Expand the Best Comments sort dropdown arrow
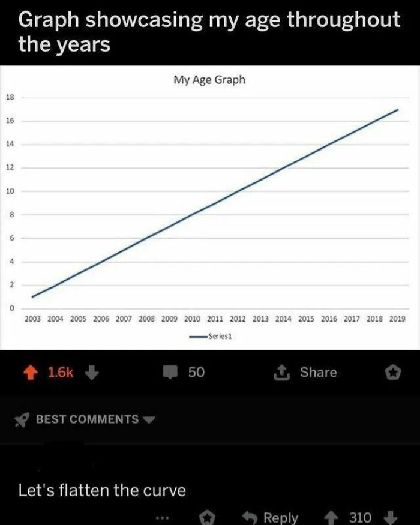 click(150, 419)
